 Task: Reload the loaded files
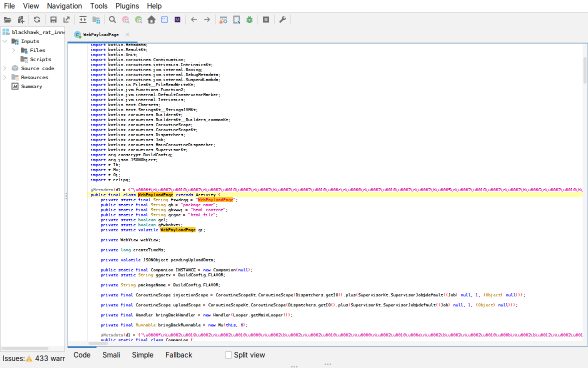(x=37, y=20)
